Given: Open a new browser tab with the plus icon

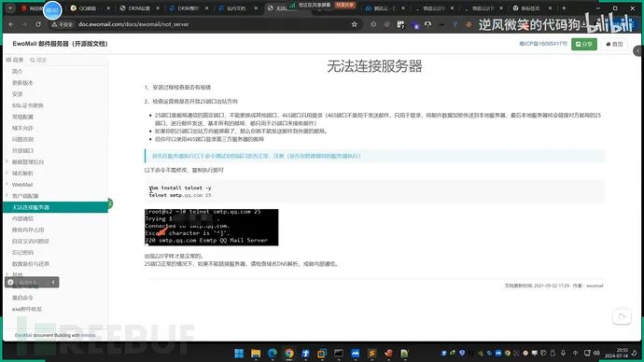Looking at the screenshot, I should pos(564,8).
